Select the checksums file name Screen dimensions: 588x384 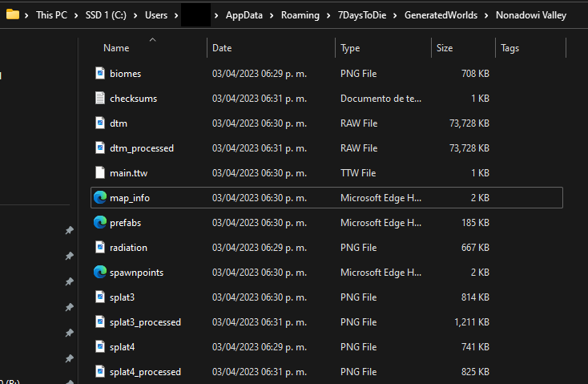coord(133,99)
